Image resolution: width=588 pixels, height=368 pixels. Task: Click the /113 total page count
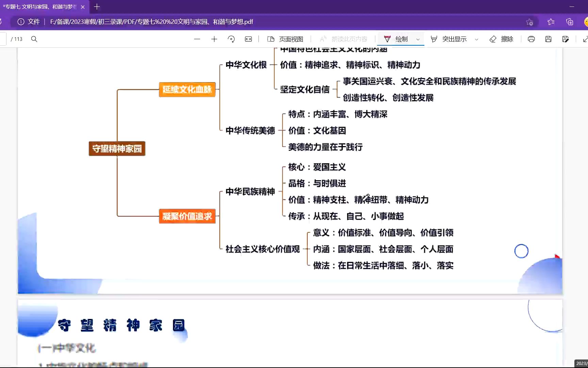click(x=17, y=39)
